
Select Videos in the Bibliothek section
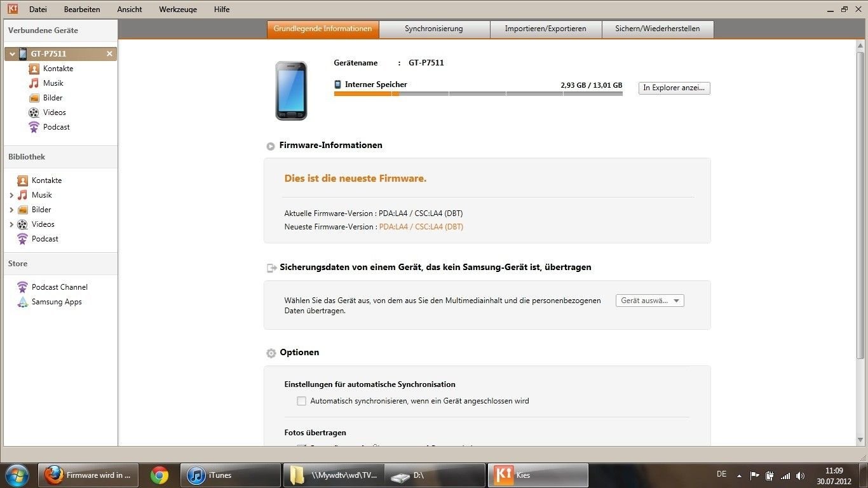pyautogui.click(x=43, y=224)
